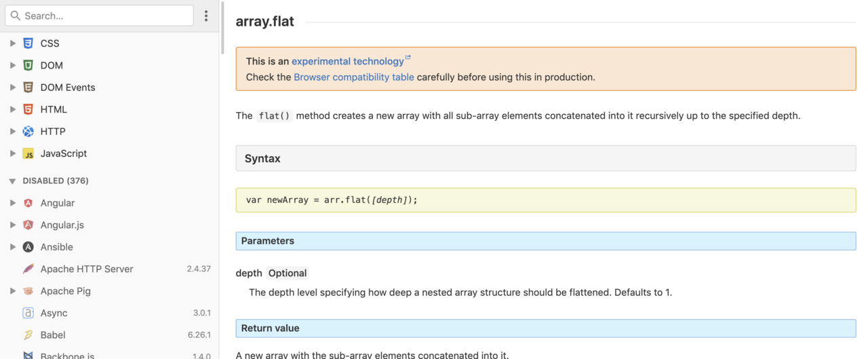The width and height of the screenshot is (868, 359).
Task: Click the DOM shield icon
Action: [x=28, y=65]
